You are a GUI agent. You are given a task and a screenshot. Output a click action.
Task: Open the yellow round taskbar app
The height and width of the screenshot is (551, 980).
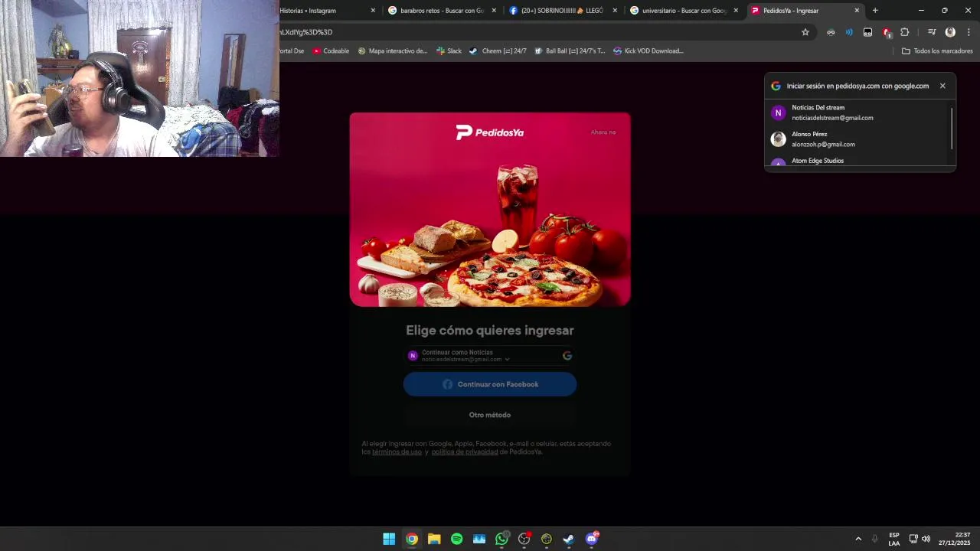pyautogui.click(x=547, y=539)
